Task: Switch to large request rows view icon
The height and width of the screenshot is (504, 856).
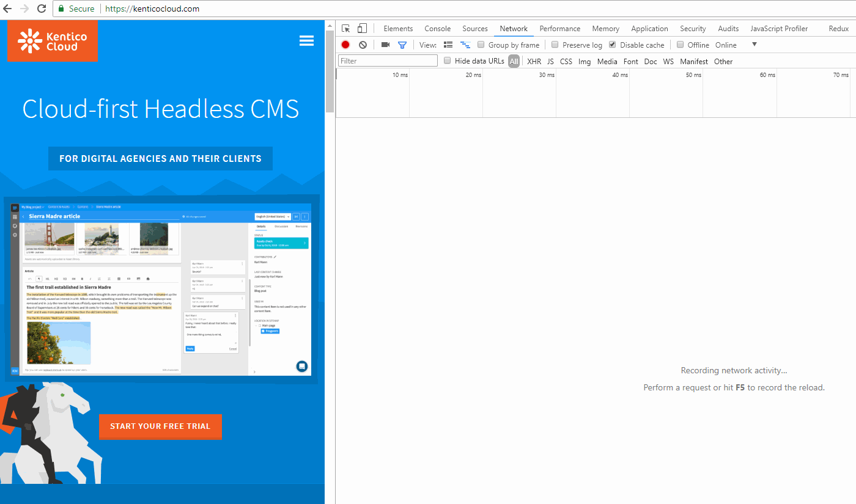Action: coord(448,45)
